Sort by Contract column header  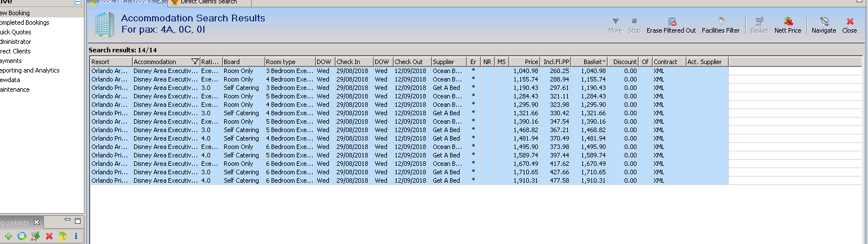(x=669, y=62)
